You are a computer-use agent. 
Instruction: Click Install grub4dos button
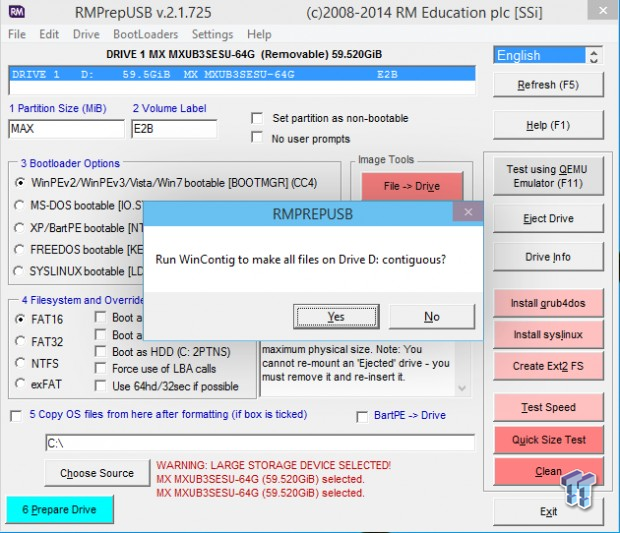point(548,303)
